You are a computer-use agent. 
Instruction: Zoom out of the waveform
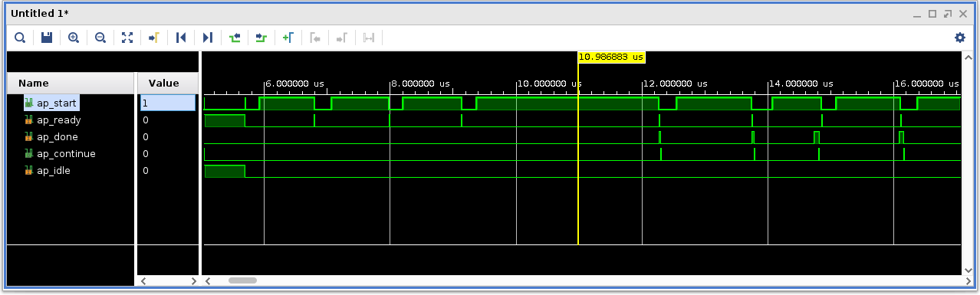point(100,37)
